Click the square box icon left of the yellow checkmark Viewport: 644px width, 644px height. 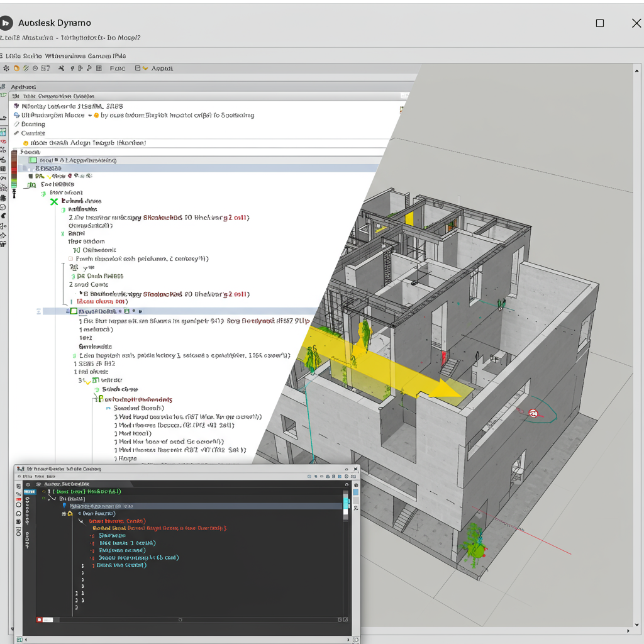click(x=138, y=68)
